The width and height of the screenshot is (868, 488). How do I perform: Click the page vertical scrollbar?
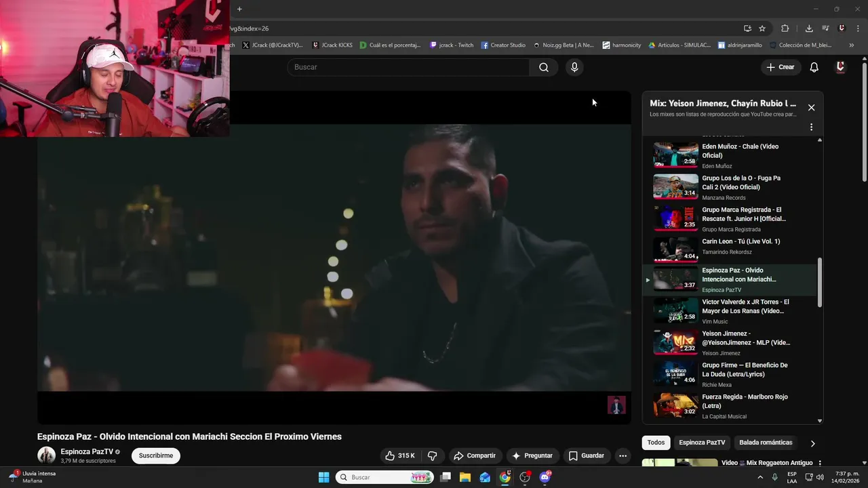click(x=864, y=122)
